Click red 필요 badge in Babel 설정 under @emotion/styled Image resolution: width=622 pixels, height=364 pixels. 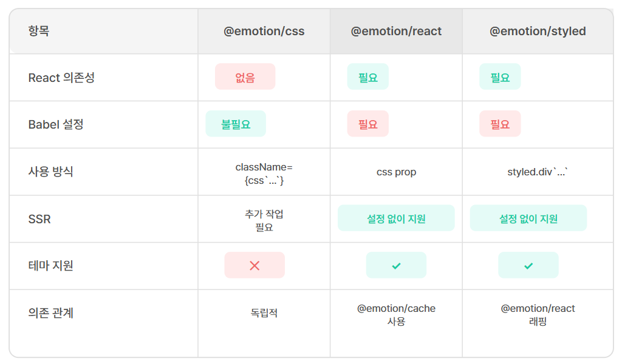pyautogui.click(x=500, y=124)
